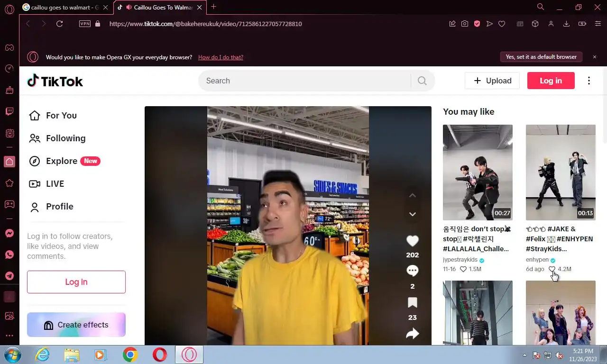The width and height of the screenshot is (607, 364).
Task: Take a snapshot with camera icon
Action: [465, 24]
